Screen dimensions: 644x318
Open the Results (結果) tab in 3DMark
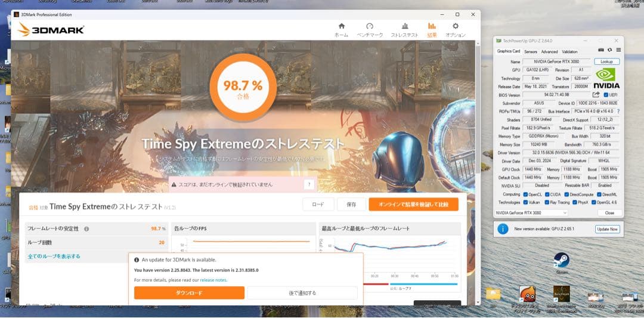(432, 30)
